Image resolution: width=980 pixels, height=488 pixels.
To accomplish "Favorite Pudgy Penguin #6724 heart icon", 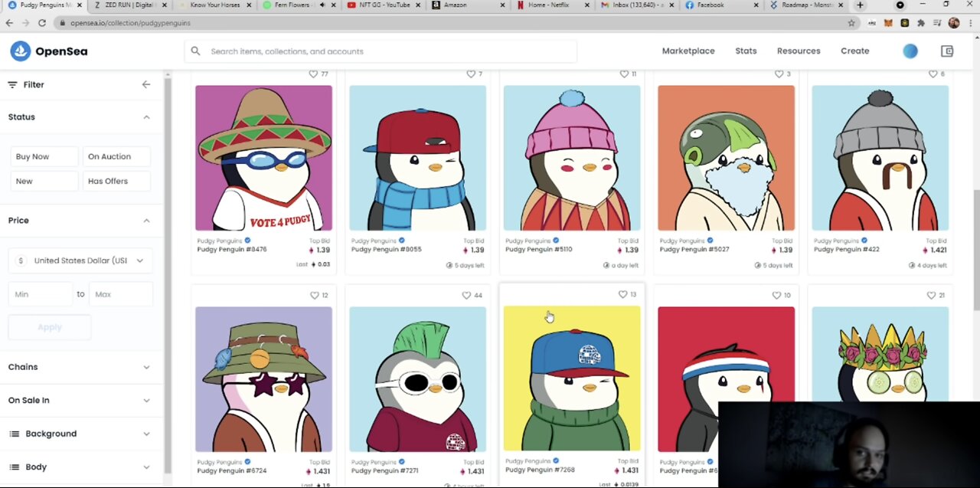I will pos(314,295).
